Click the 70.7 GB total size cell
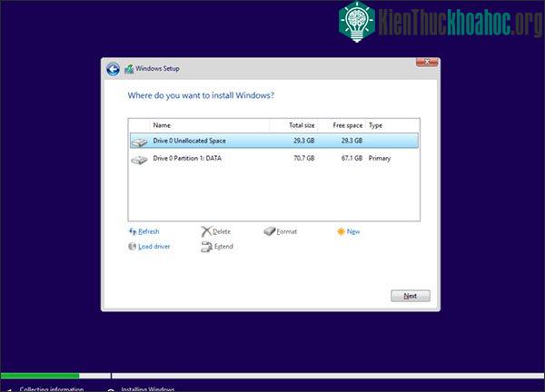Screen dimensions: 545x392 click(303, 158)
